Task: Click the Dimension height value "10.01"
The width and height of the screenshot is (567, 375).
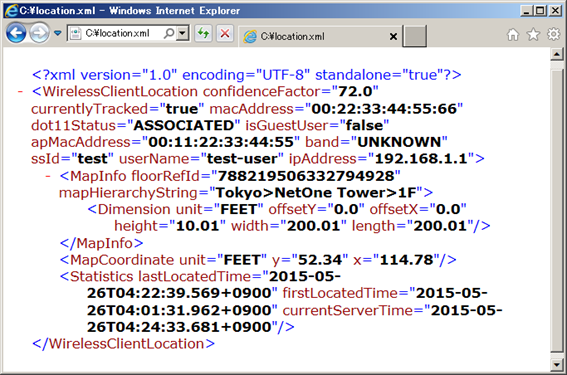Action: (197, 226)
